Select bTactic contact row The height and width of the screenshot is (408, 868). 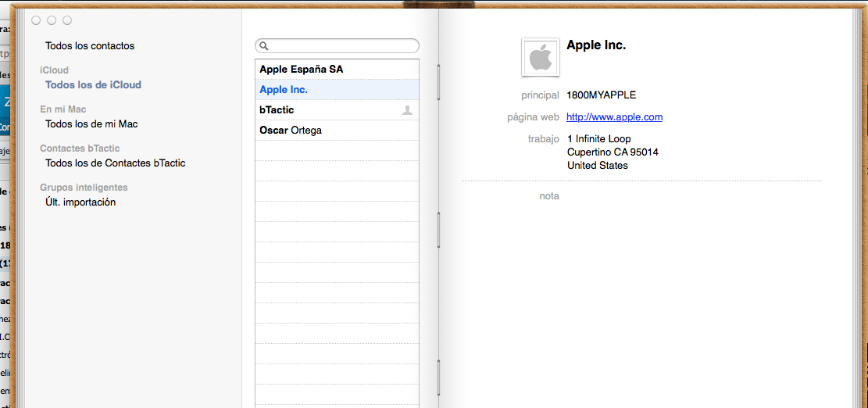(x=338, y=109)
